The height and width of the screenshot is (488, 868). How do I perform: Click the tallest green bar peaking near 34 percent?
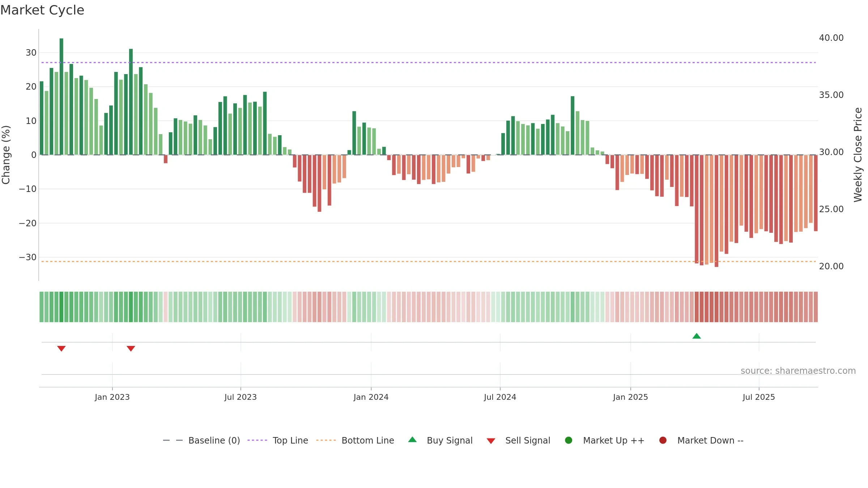pos(61,97)
